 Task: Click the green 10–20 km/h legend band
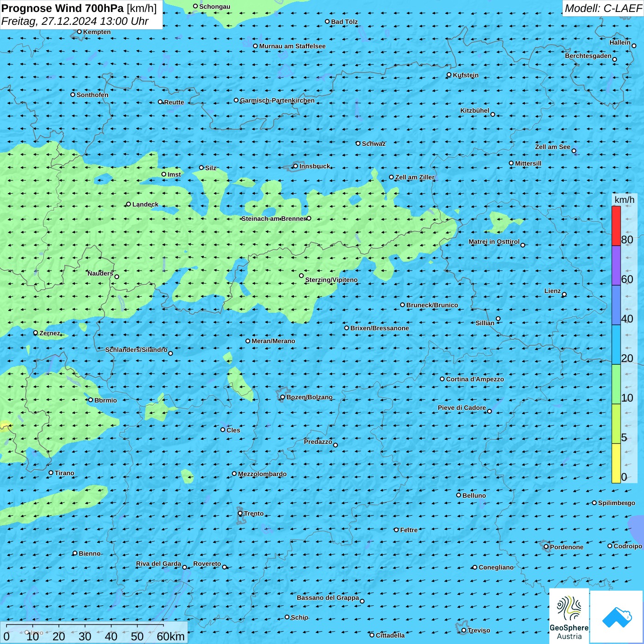click(616, 384)
